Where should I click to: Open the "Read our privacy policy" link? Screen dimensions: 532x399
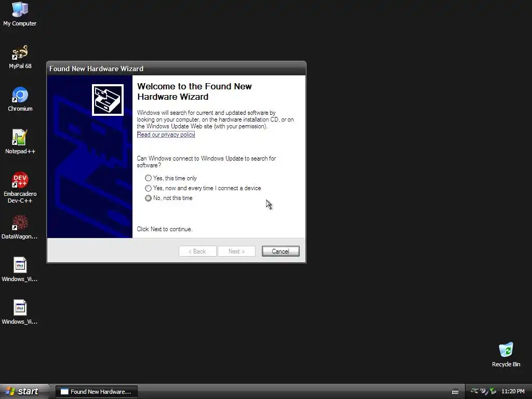166,135
